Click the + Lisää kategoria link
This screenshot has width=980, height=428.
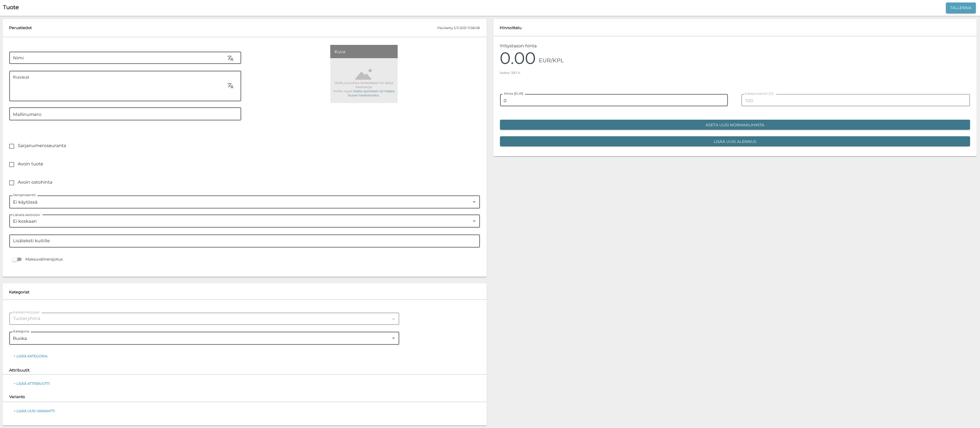coord(31,356)
